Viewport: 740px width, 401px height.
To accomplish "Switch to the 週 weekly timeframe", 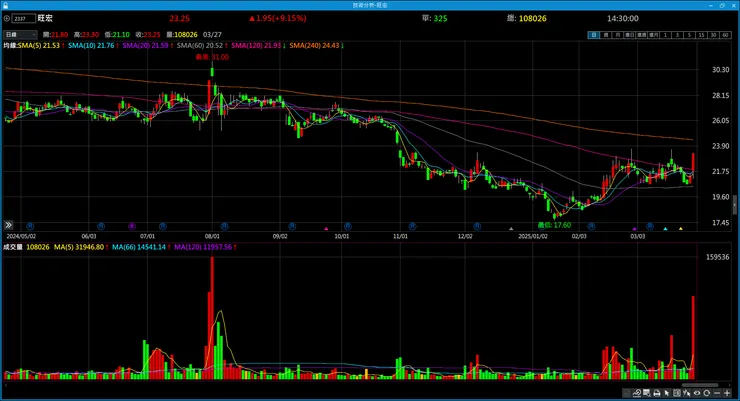I will pos(606,35).
